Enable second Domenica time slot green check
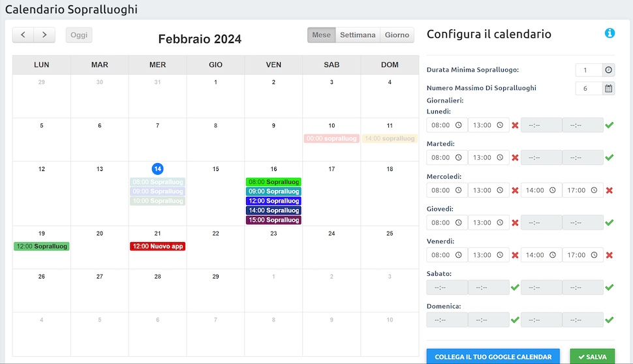Screen dimensions: 633x364 click(x=610, y=320)
